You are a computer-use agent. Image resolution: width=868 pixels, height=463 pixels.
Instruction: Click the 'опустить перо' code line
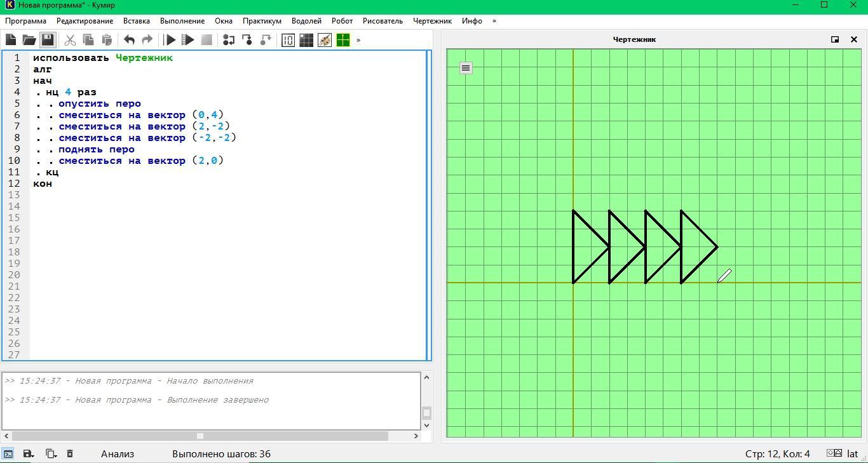(x=100, y=104)
